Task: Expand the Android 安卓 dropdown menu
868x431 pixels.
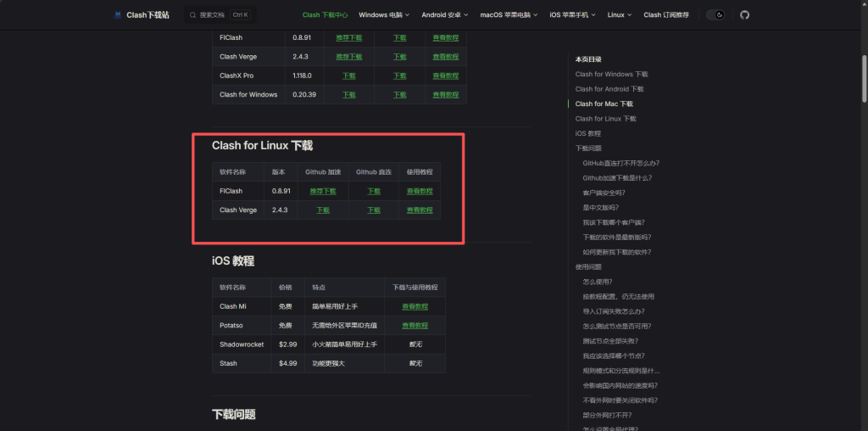Action: coord(445,15)
